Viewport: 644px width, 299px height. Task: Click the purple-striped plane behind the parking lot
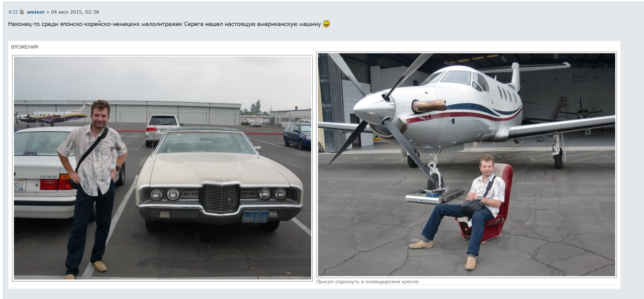(x=53, y=116)
